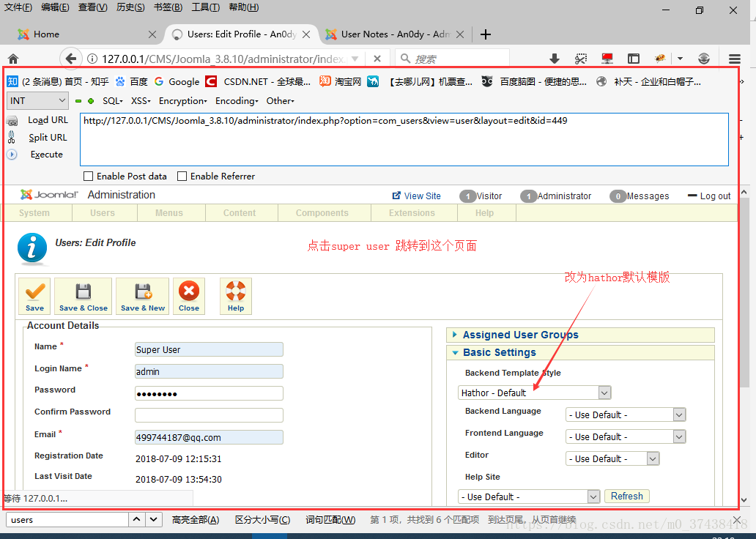Open the Editor dropdown
This screenshot has width=756, height=539.
click(612, 458)
